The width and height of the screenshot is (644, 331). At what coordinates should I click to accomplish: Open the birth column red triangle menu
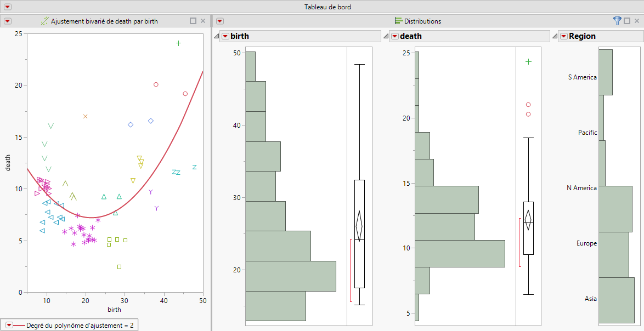225,36
